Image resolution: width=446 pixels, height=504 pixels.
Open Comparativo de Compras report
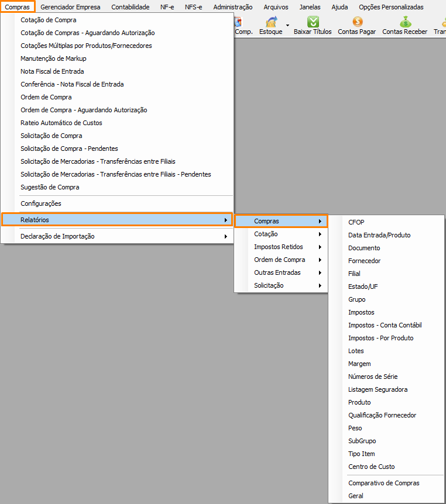[386, 483]
